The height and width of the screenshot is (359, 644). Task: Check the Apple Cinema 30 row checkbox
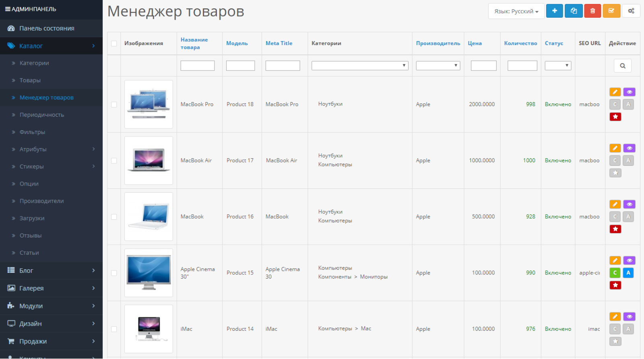click(x=114, y=273)
